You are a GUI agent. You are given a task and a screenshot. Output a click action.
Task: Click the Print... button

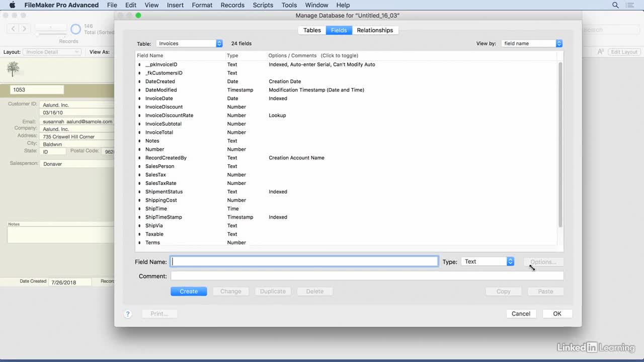pyautogui.click(x=159, y=314)
